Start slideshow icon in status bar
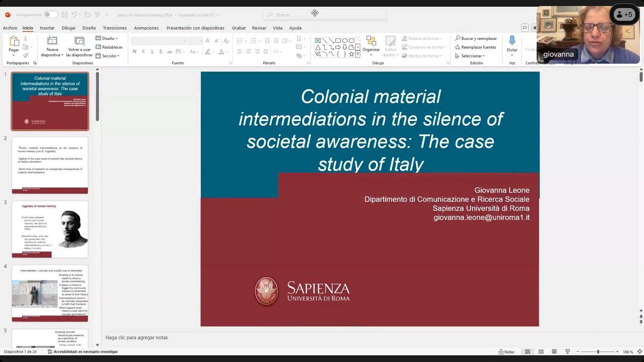This screenshot has height=362, width=644. point(568,352)
